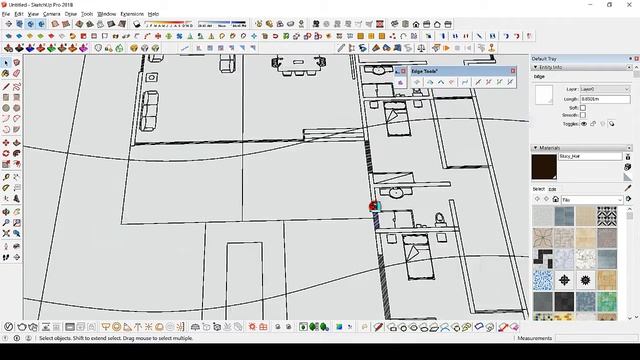The width and height of the screenshot is (640, 360).
Task: Open the Draw menu
Action: pos(71,14)
